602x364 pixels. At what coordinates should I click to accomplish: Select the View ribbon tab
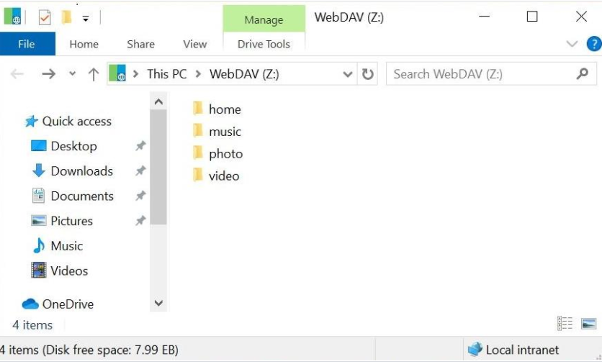(x=194, y=44)
